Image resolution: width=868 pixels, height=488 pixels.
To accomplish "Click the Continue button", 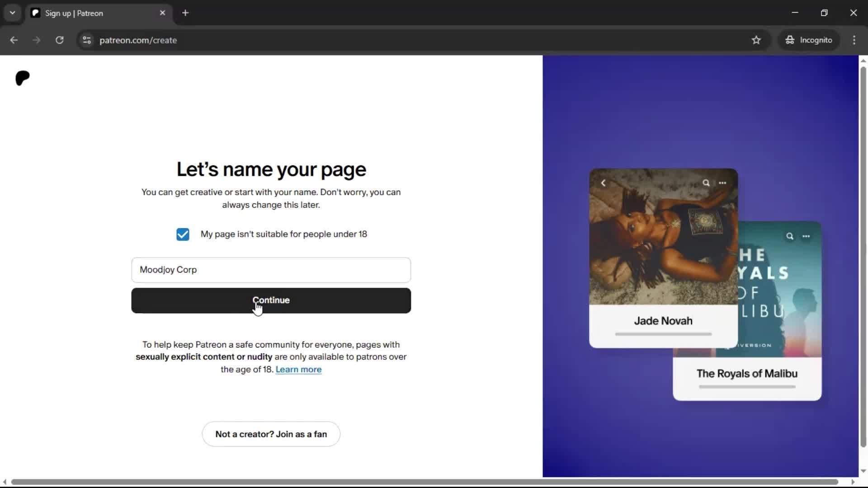I will coord(271,300).
